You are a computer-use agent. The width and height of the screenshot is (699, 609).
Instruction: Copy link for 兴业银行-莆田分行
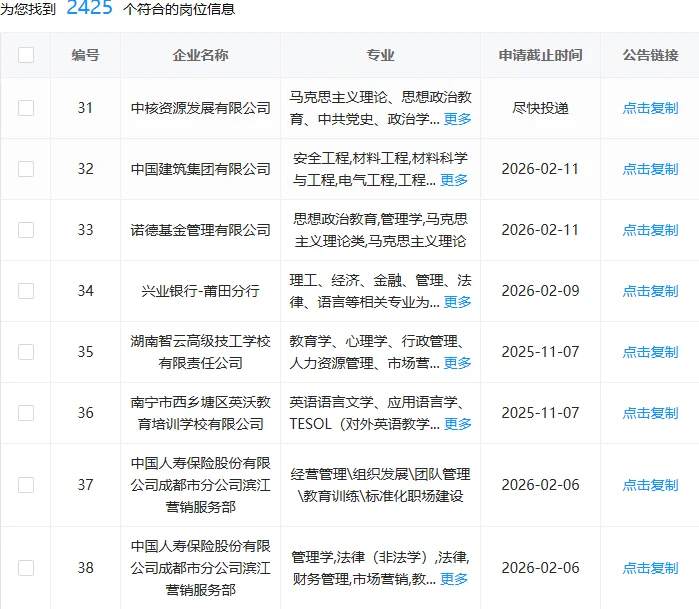(x=650, y=291)
